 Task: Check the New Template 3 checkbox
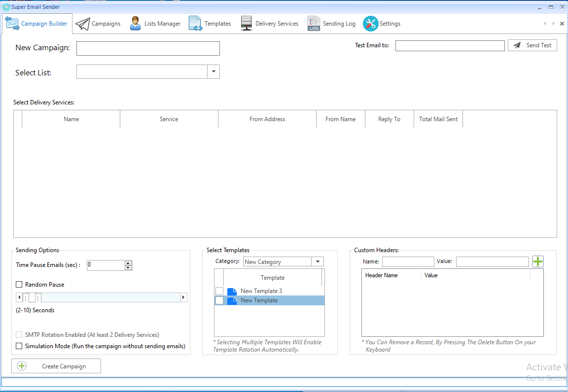click(x=219, y=291)
